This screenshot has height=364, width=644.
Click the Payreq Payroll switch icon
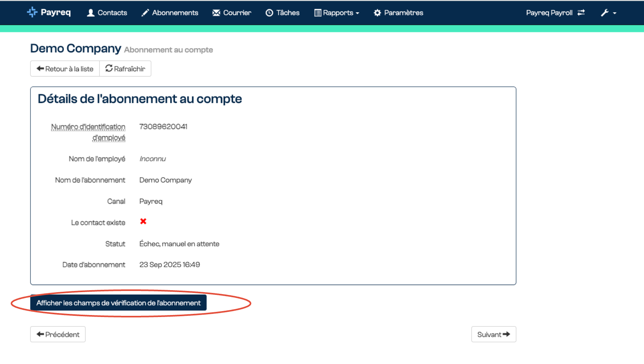(x=581, y=13)
